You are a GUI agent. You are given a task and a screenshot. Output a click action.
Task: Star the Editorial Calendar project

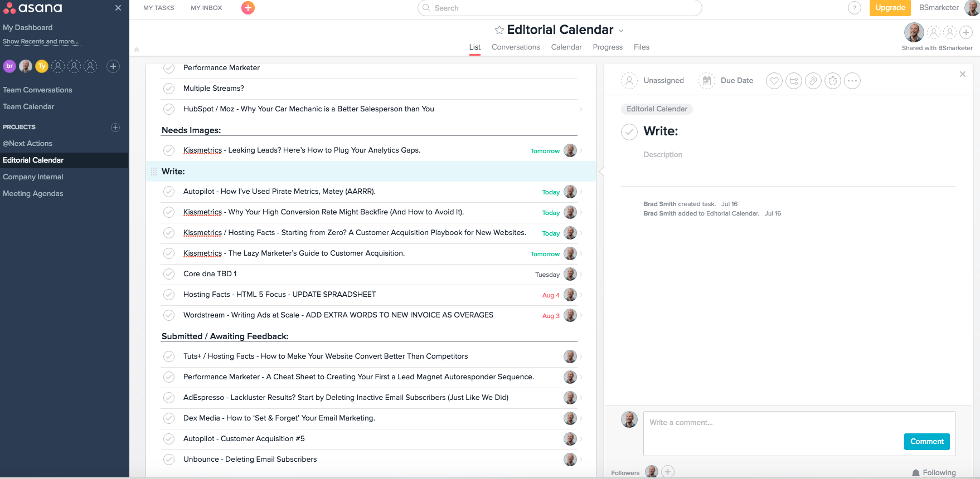499,30
